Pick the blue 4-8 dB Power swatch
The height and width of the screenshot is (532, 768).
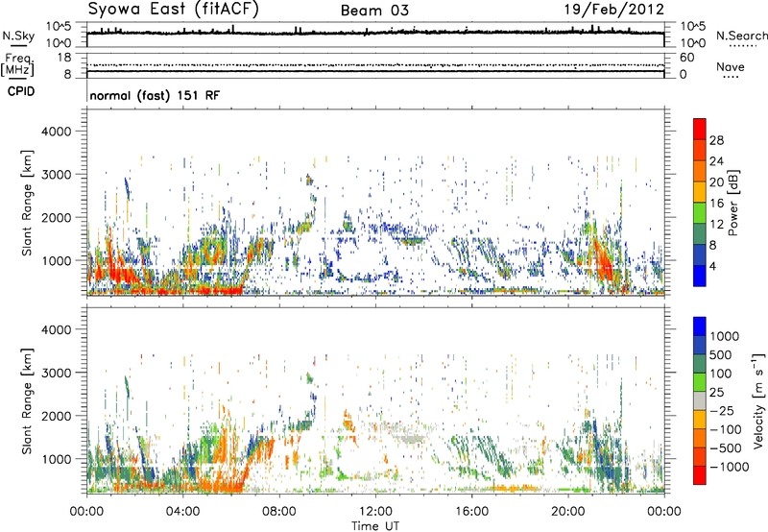(x=700, y=255)
